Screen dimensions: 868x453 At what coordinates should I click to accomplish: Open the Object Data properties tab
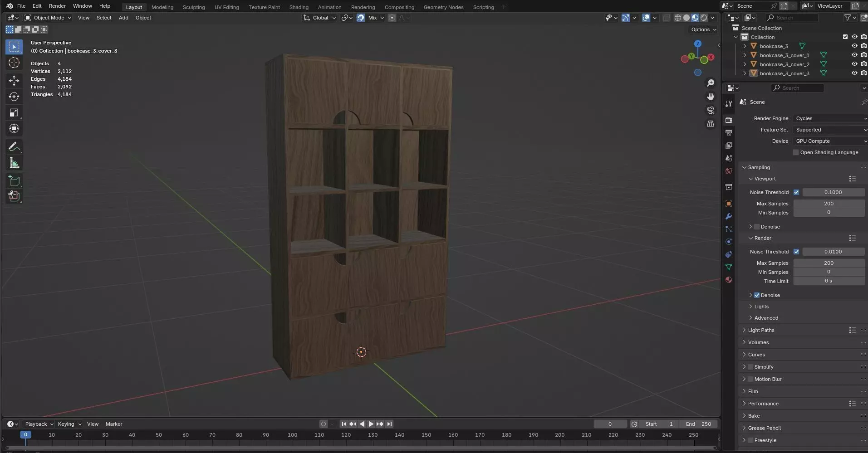729,267
